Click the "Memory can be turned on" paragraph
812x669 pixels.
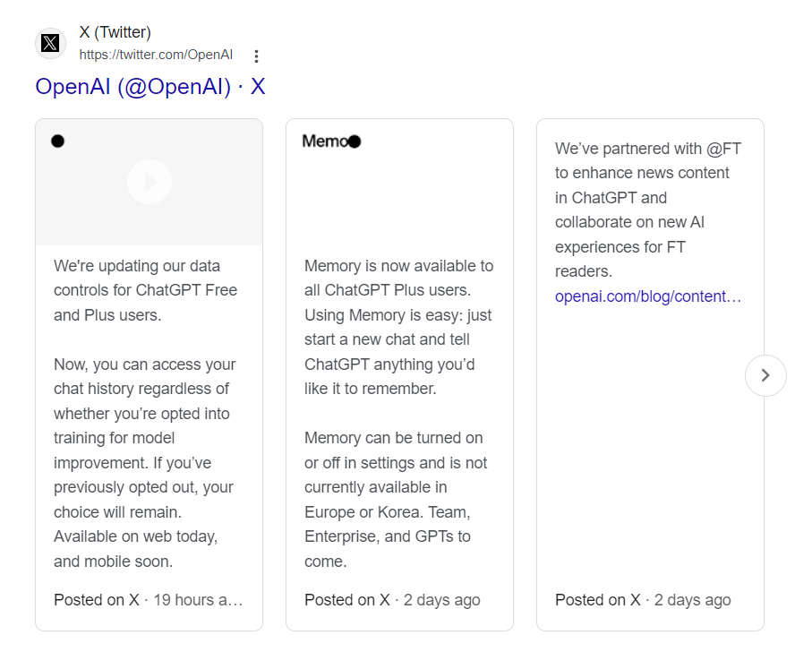[x=396, y=500]
